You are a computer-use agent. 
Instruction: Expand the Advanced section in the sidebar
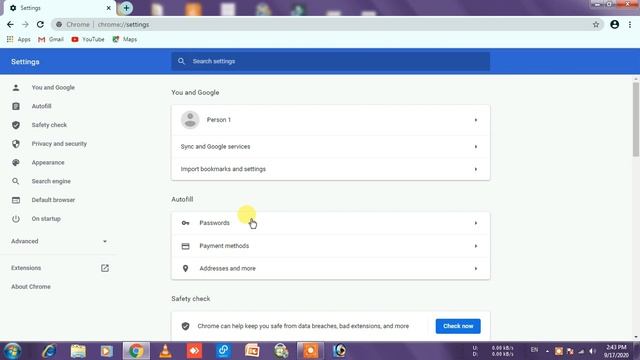click(x=59, y=241)
